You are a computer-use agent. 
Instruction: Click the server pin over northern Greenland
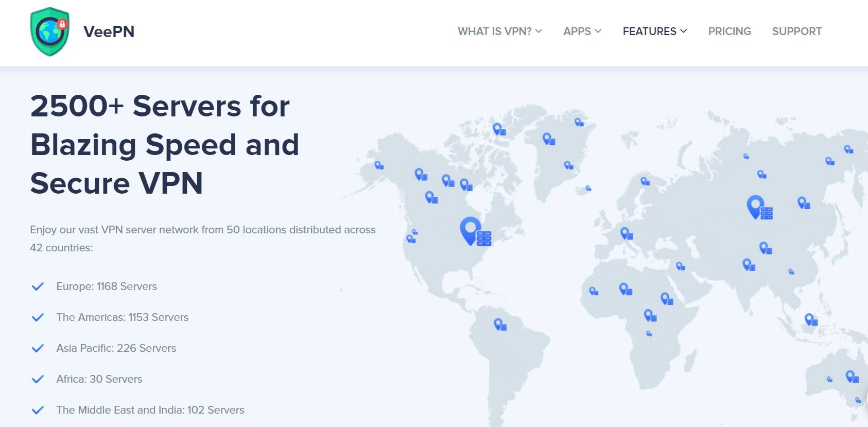[579, 122]
